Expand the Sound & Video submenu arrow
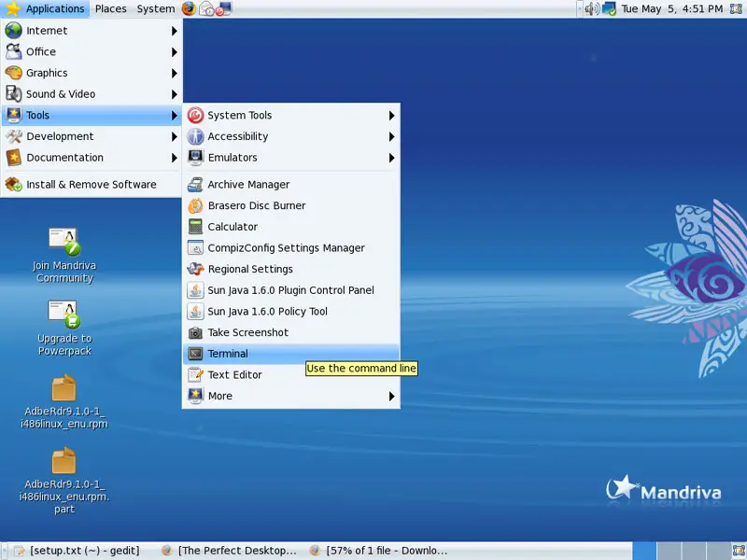747x560 pixels. [175, 94]
